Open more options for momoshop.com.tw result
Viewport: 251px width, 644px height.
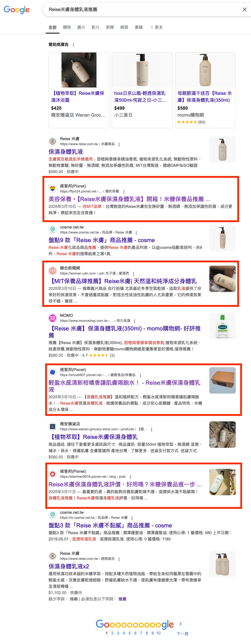(134, 321)
